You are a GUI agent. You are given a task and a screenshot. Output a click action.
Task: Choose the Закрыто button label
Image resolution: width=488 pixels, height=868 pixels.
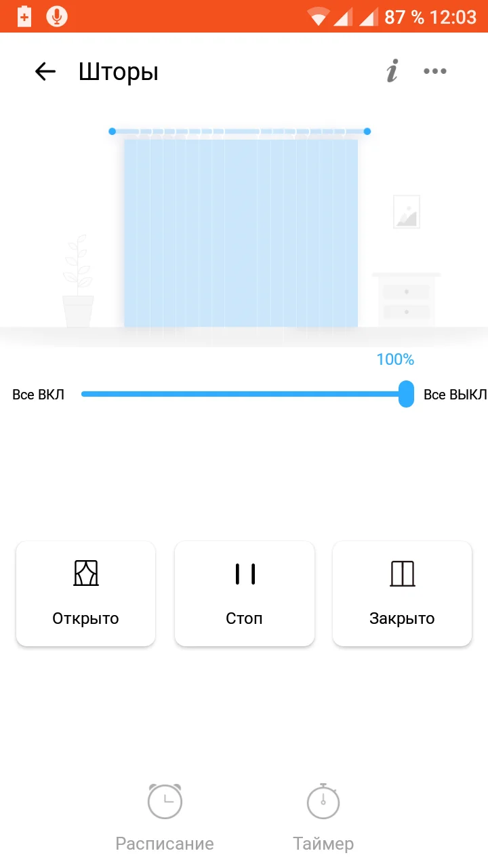coord(403,618)
